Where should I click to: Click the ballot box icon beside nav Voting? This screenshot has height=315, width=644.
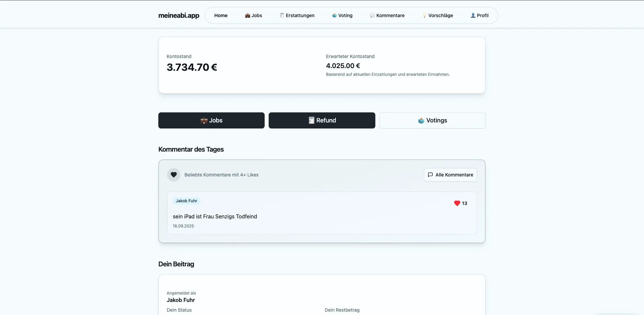coord(334,15)
